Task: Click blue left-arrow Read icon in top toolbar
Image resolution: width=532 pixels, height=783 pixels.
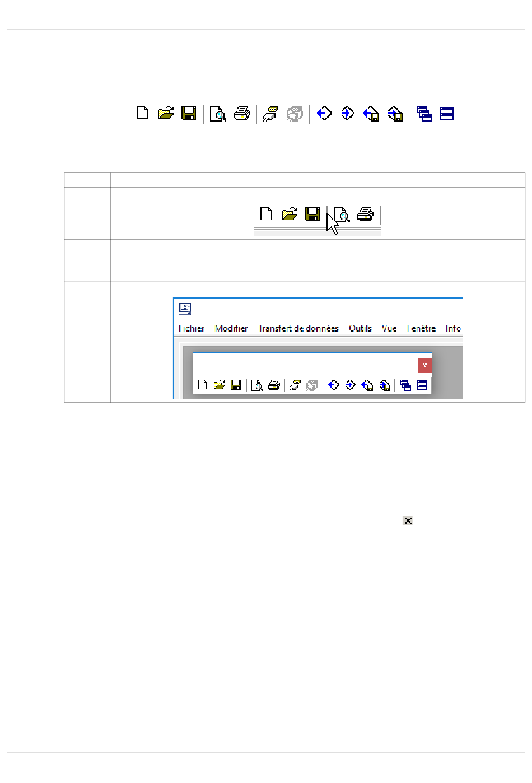Action: click(324, 113)
